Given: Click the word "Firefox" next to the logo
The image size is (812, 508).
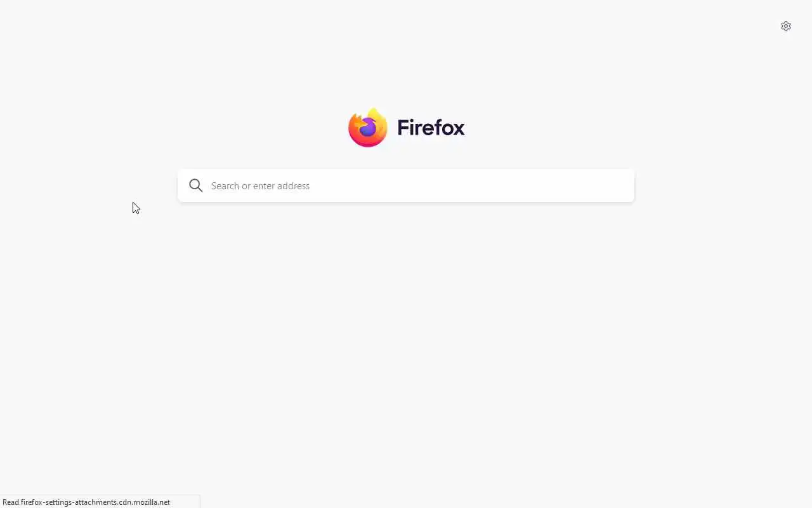Looking at the screenshot, I should click(431, 128).
